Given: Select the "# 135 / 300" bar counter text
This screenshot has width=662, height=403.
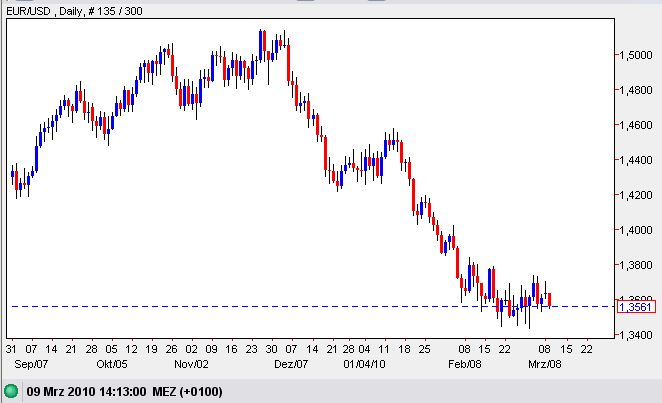Looking at the screenshot, I should click(115, 11).
